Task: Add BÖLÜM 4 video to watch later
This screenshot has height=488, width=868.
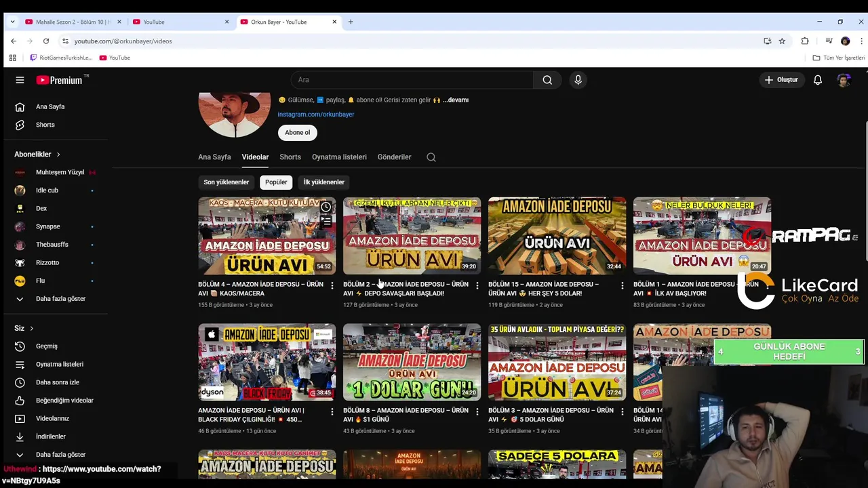Action: (x=326, y=207)
